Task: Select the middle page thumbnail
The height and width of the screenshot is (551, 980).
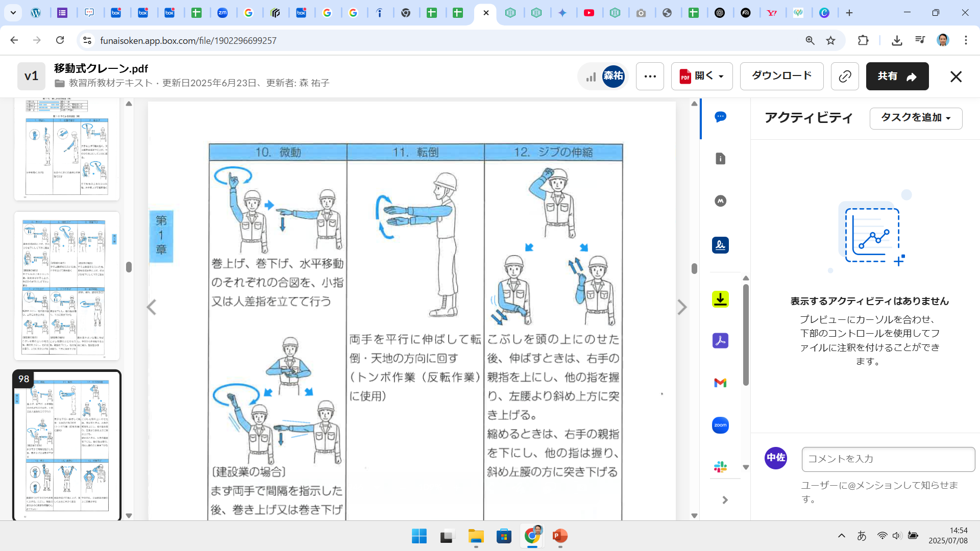Action: 66,286
